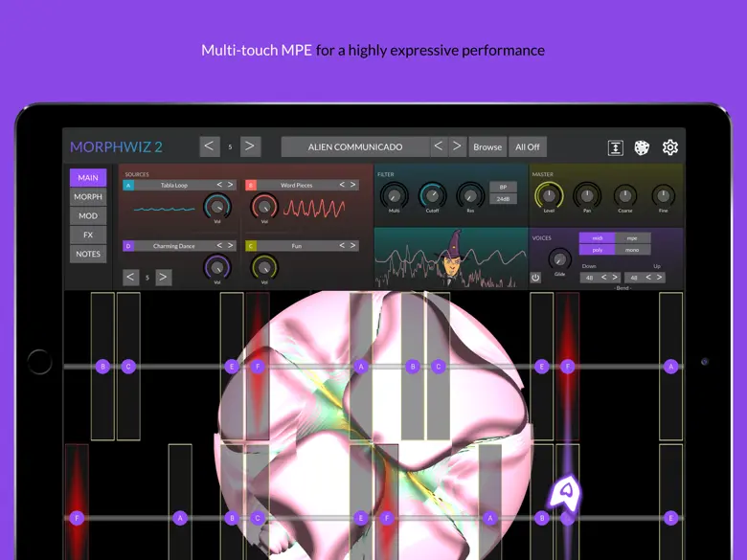Select poly voice mode
Screen dimensions: 747x560
tap(597, 250)
